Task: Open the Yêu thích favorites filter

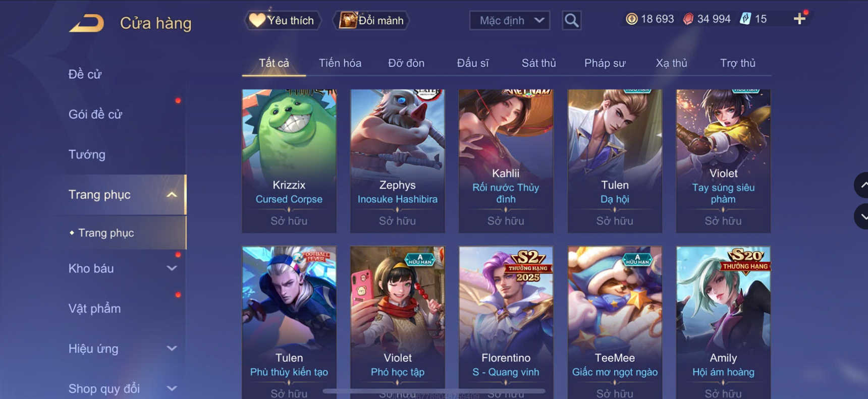Action: 283,21
